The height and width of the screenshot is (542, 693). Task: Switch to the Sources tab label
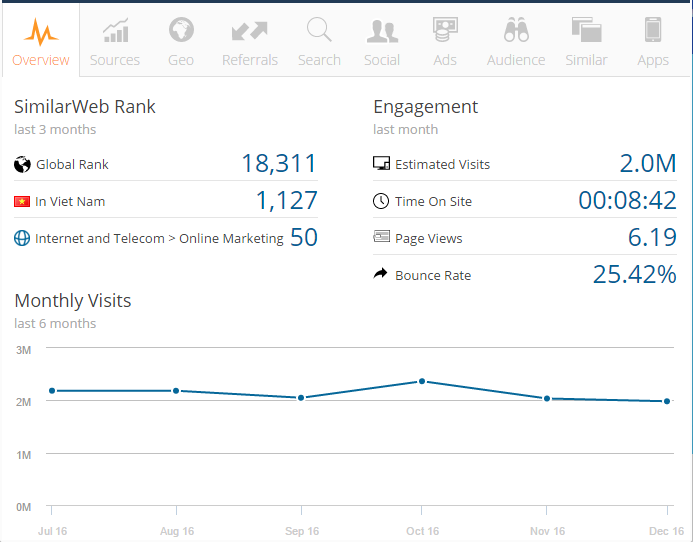click(x=115, y=60)
